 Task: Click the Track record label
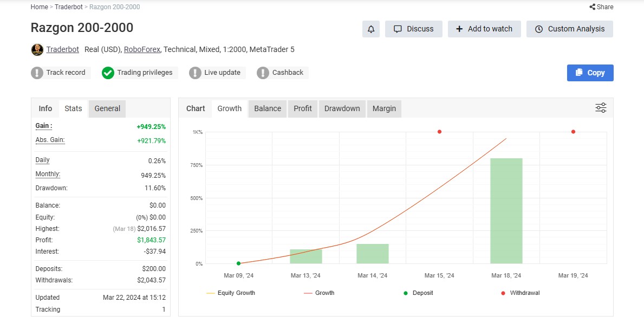66,73
